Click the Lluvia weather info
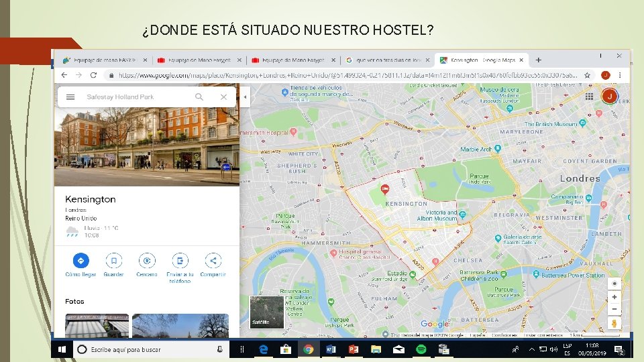Image resolution: width=644 pixels, height=362 pixels. pyautogui.click(x=93, y=231)
